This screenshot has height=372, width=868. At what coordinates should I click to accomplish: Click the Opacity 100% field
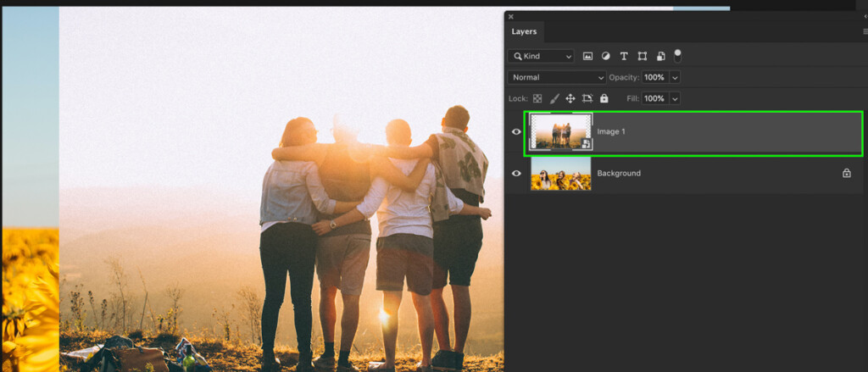coord(655,77)
